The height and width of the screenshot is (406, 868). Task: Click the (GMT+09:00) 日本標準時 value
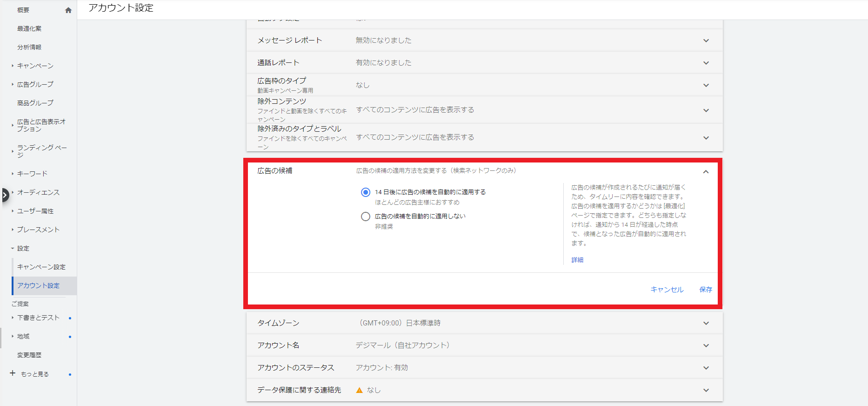point(400,323)
